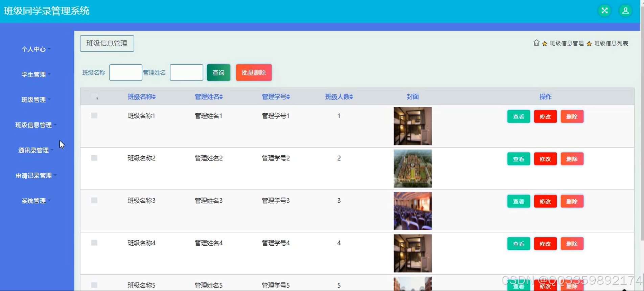Edit (修改) the 班级名称1 row

545,116
